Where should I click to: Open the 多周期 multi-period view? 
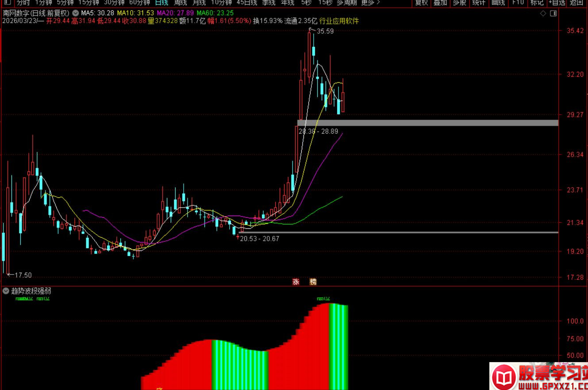(346, 3)
